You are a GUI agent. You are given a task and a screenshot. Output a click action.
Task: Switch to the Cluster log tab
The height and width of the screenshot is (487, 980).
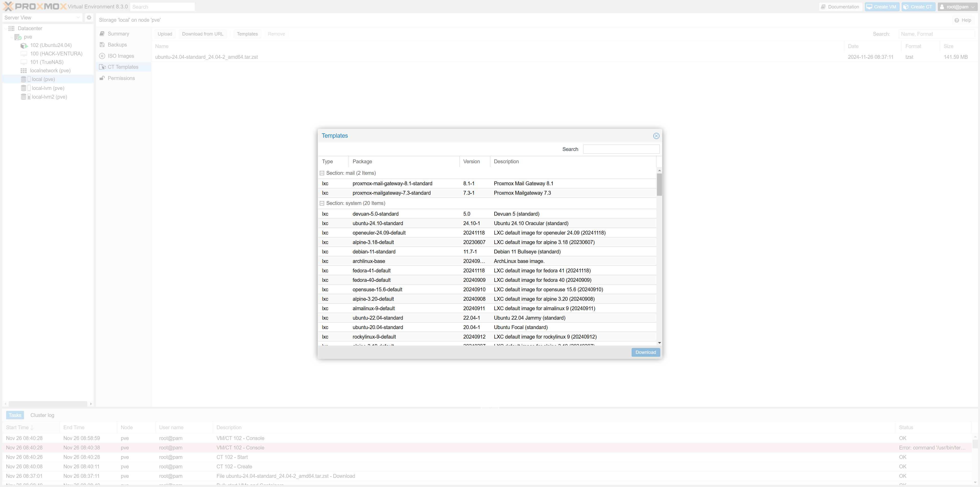click(42, 415)
